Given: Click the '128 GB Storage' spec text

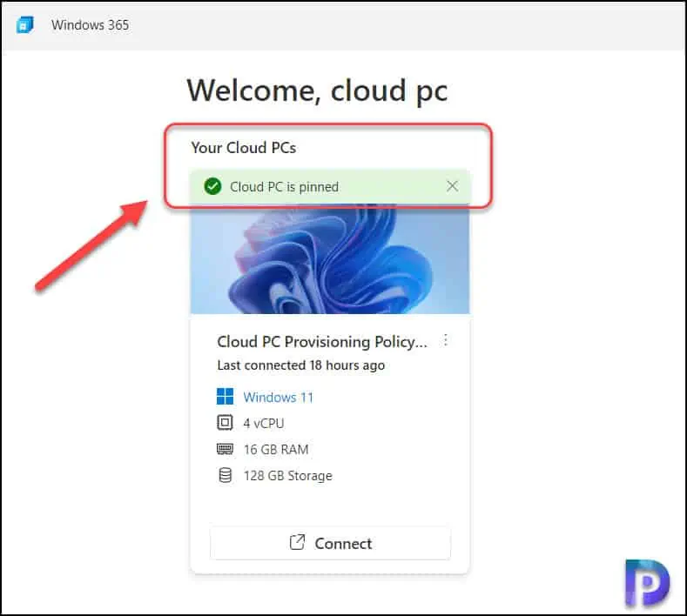Looking at the screenshot, I should 288,476.
